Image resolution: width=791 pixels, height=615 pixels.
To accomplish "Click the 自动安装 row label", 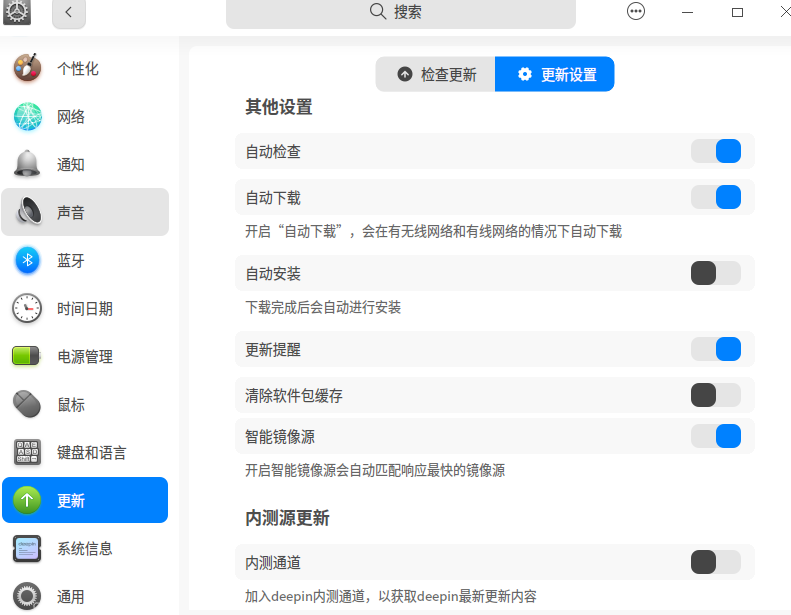I will 273,274.
